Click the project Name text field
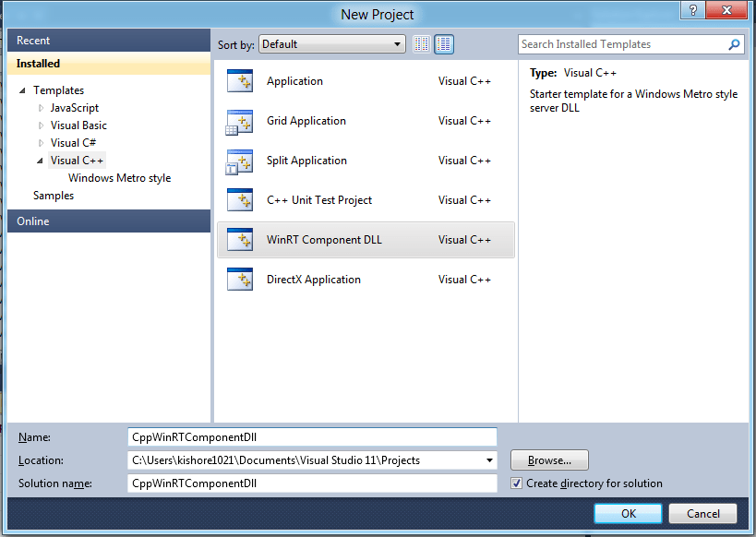The image size is (756, 537). [x=312, y=437]
